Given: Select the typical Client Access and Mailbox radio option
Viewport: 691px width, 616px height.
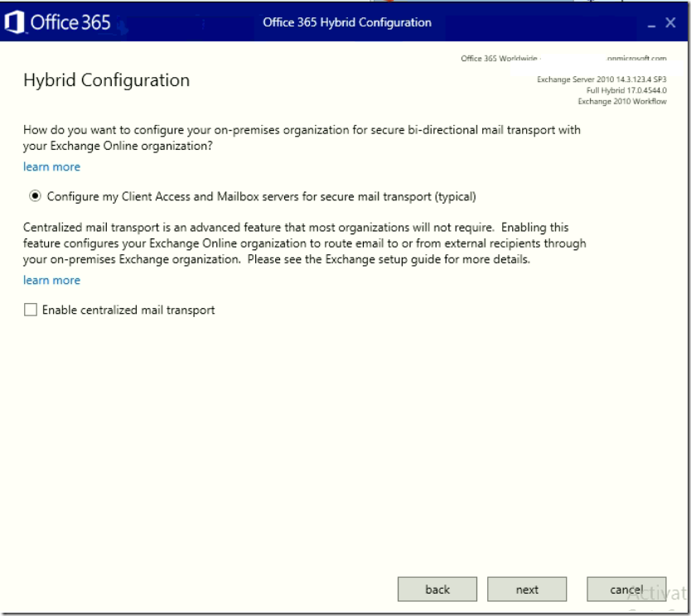Looking at the screenshot, I should [x=35, y=196].
